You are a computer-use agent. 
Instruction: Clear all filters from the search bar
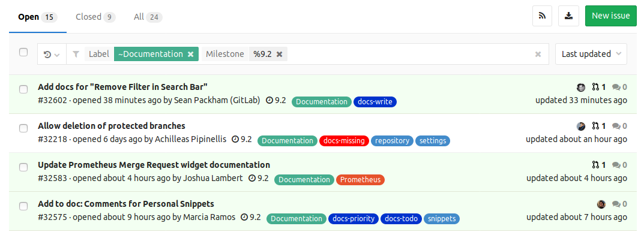pos(538,54)
